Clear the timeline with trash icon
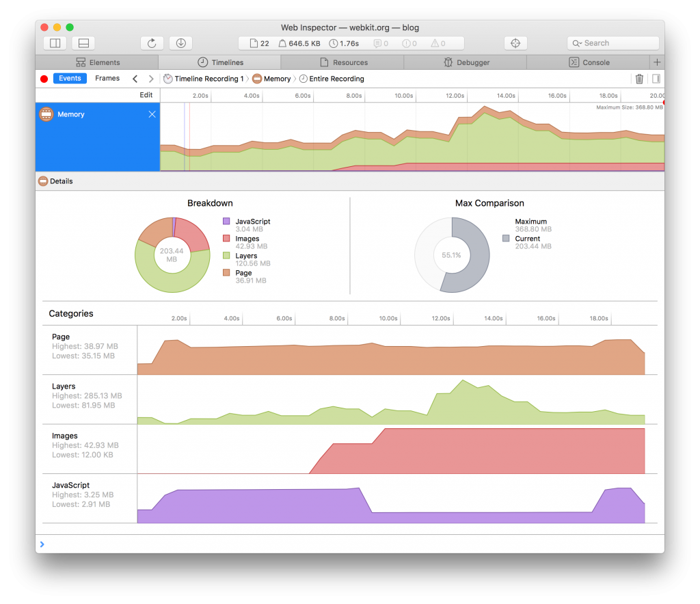This screenshot has height=604, width=700. click(639, 79)
